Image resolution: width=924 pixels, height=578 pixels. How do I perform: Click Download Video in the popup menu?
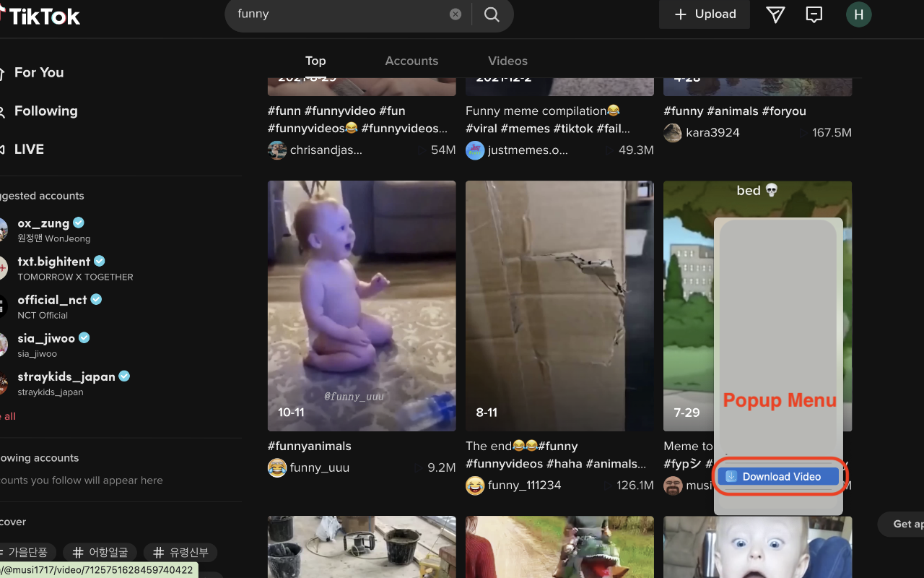[x=777, y=476]
